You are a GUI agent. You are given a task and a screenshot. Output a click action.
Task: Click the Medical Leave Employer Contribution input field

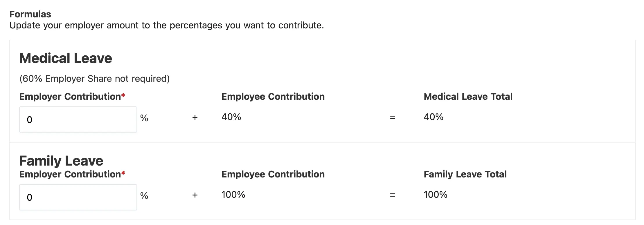coord(78,119)
